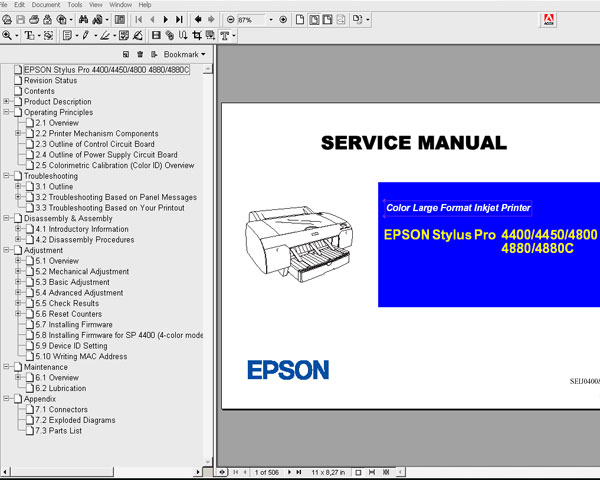Viewport: 600px width, 480px height.
Task: Select the Highlight tool
Action: point(105,36)
